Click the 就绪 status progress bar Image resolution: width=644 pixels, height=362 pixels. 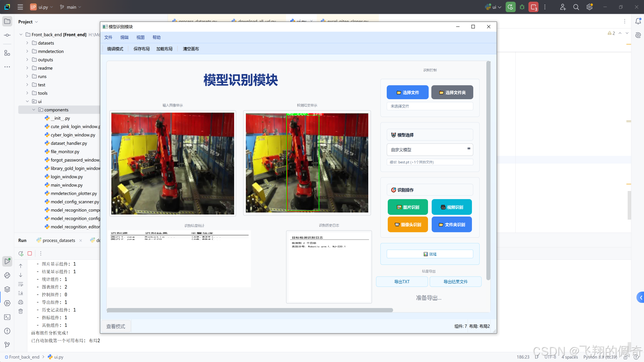tap(430, 254)
